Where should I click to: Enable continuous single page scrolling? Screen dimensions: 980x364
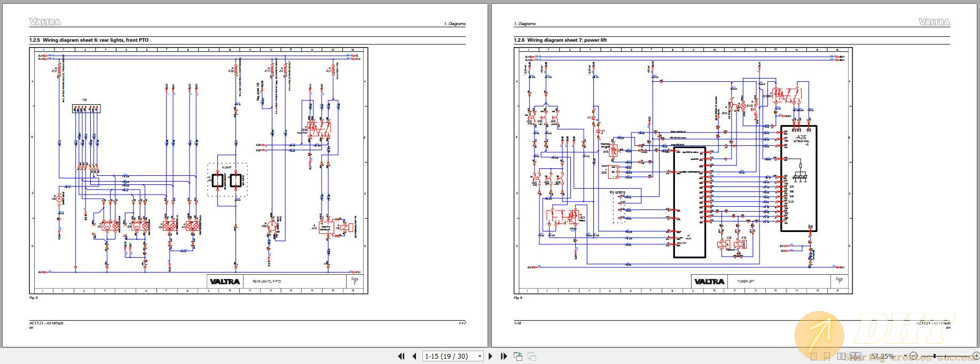pos(827,356)
